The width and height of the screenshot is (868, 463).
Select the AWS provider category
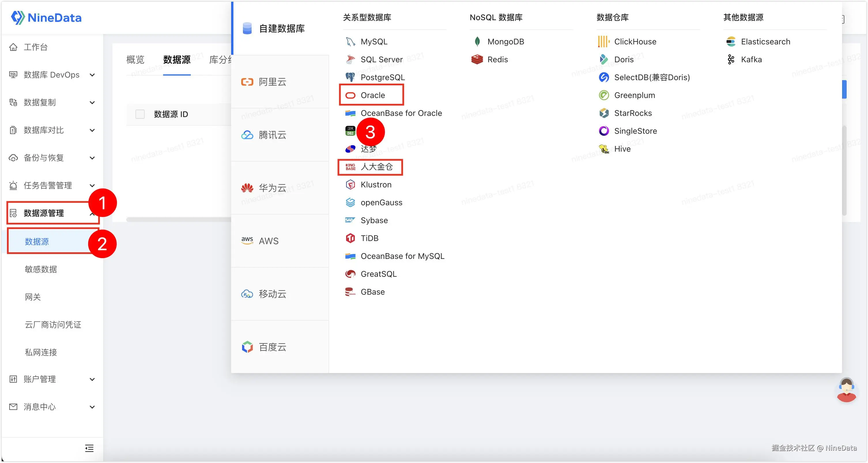pyautogui.click(x=268, y=241)
